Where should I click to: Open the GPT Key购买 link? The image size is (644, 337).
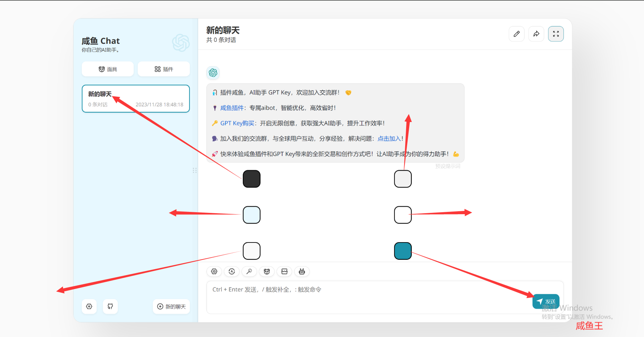coord(237,123)
